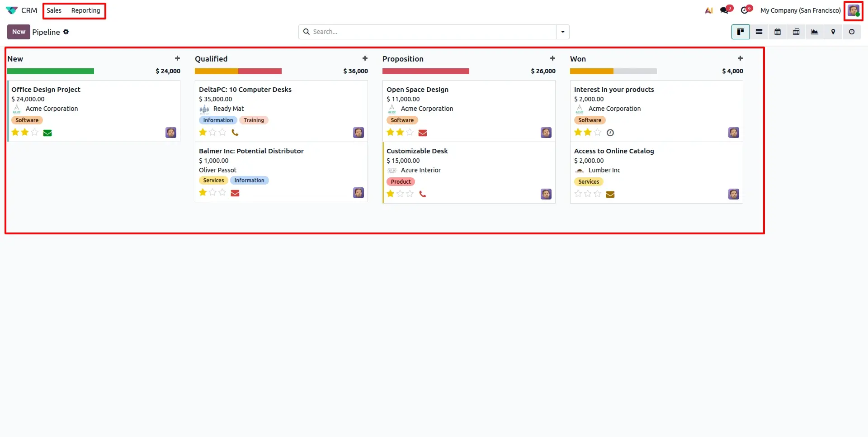Image resolution: width=868 pixels, height=437 pixels.
Task: Filter by orange progress segment in Qualified column
Action: coord(217,71)
